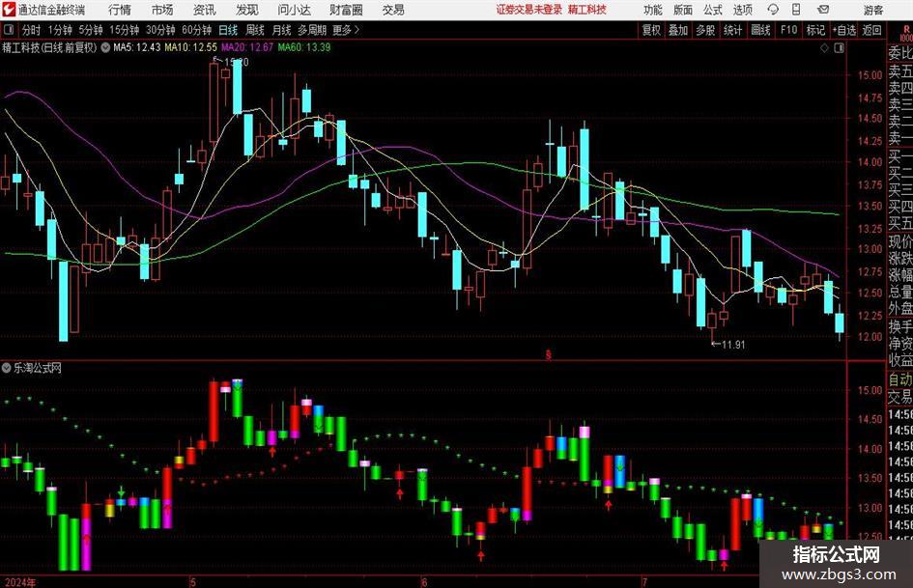Screen dimensions: 913x588
Task: Click the 2024年 date axis label
Action: click(x=19, y=582)
